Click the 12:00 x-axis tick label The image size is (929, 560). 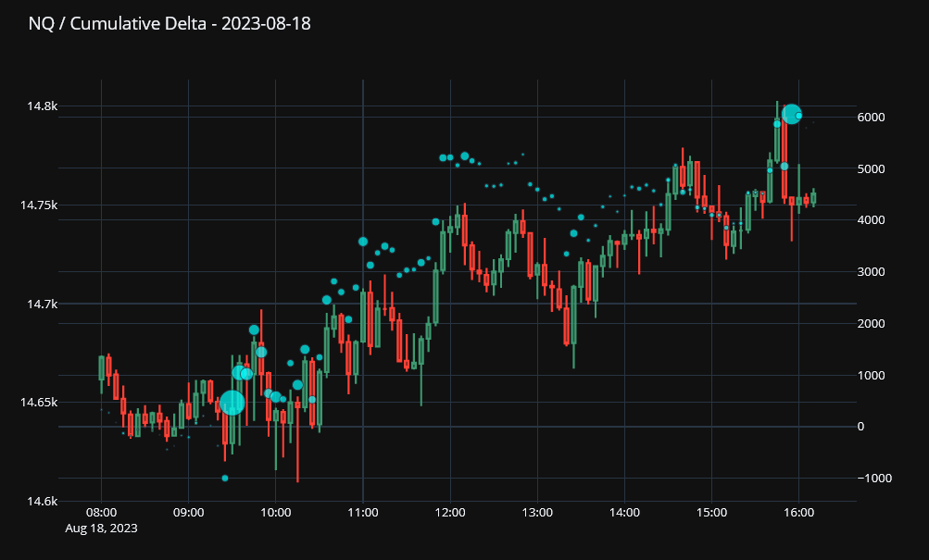point(450,512)
